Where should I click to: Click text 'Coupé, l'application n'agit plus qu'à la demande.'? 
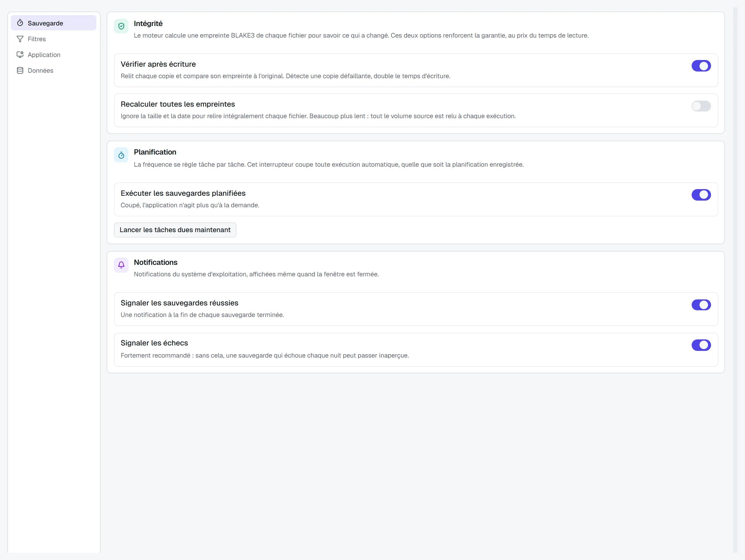tap(190, 205)
